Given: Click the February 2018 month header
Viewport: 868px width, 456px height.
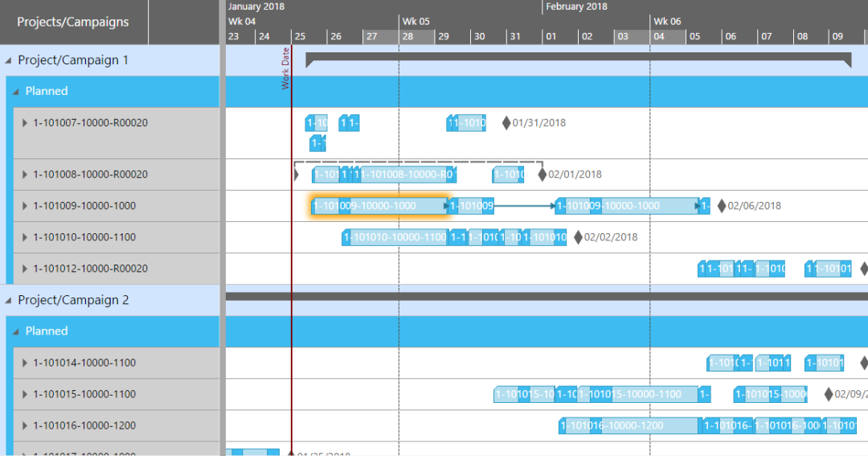Looking at the screenshot, I should [x=576, y=6].
